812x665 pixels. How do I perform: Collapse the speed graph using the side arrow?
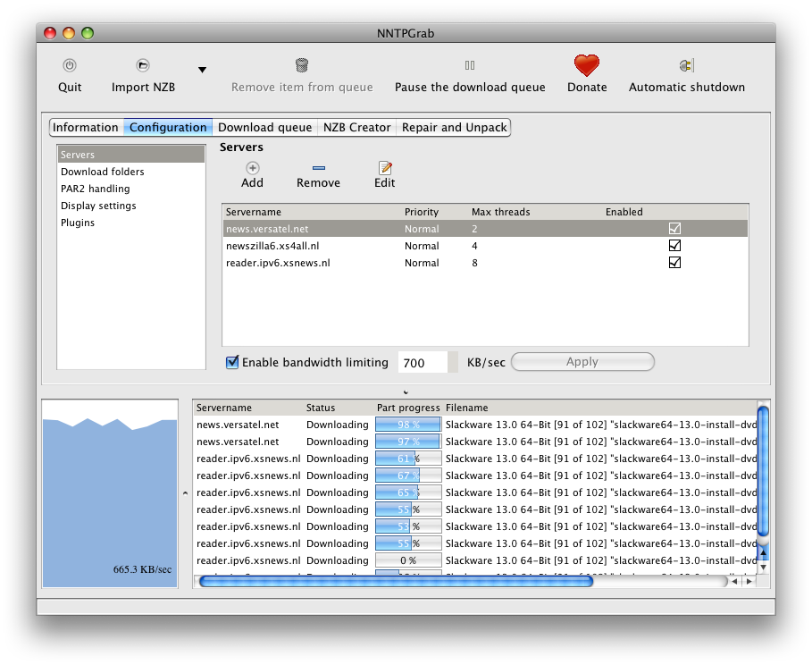(x=184, y=492)
